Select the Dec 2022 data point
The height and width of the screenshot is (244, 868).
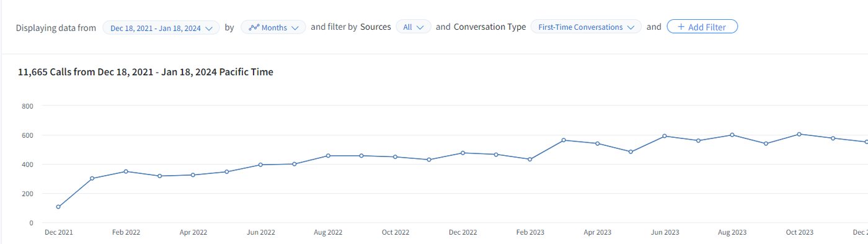(463, 153)
